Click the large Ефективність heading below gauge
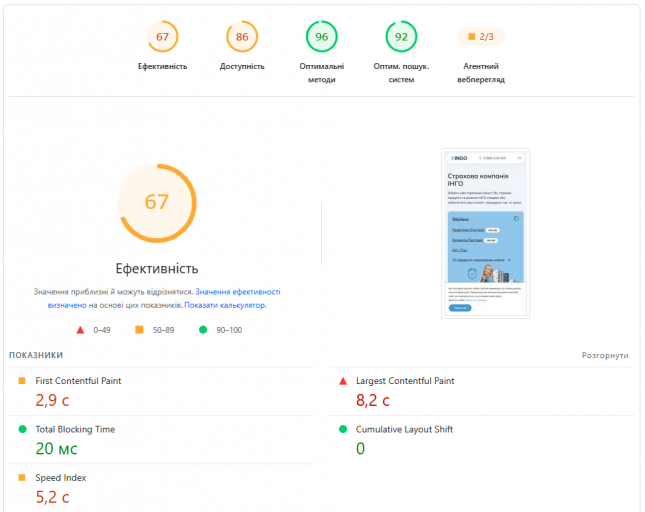 pyautogui.click(x=157, y=269)
